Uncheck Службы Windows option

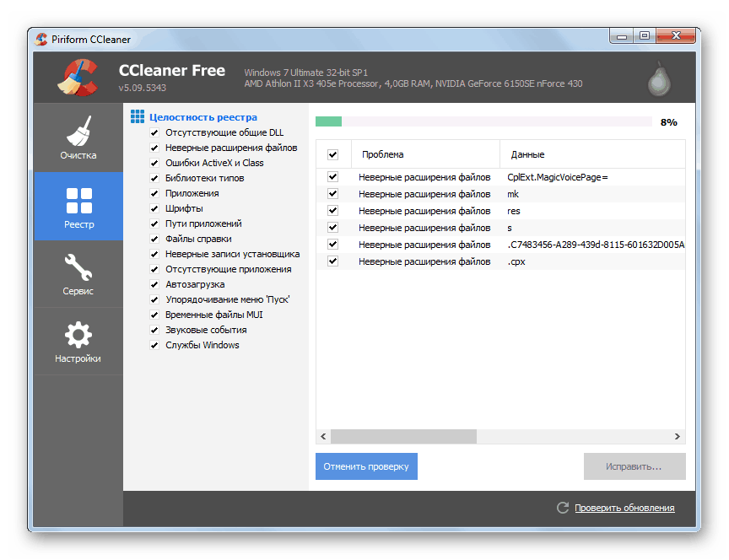pos(154,345)
